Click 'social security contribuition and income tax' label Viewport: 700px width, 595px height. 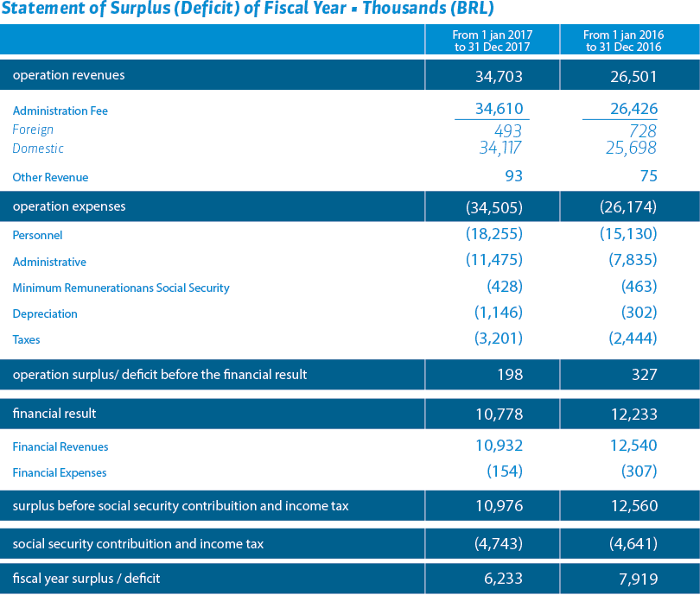pos(138,544)
